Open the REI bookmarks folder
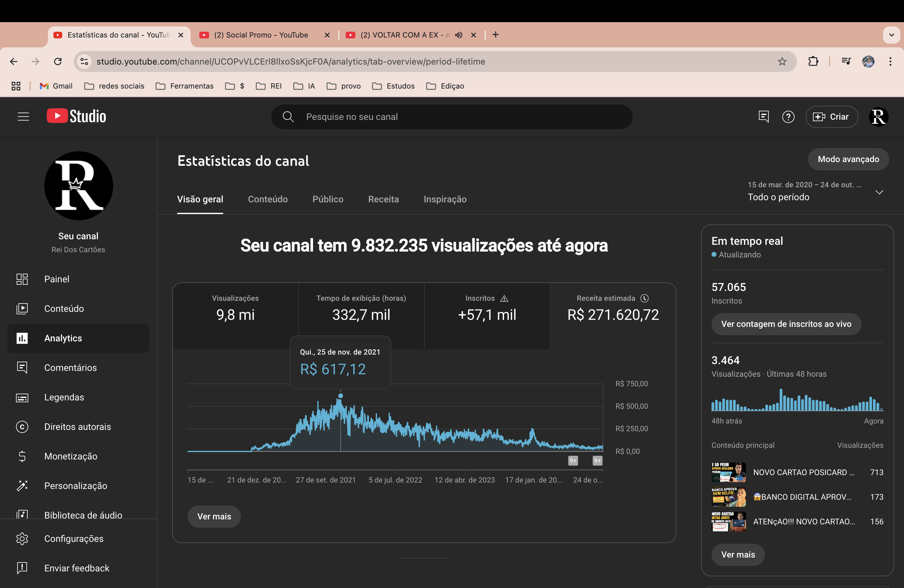 pos(268,86)
